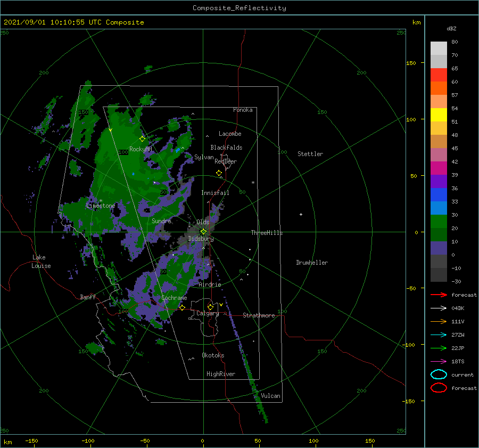Pick the dark gray -10 dBZ swatch
This screenshot has height=448, width=479.
[439, 274]
